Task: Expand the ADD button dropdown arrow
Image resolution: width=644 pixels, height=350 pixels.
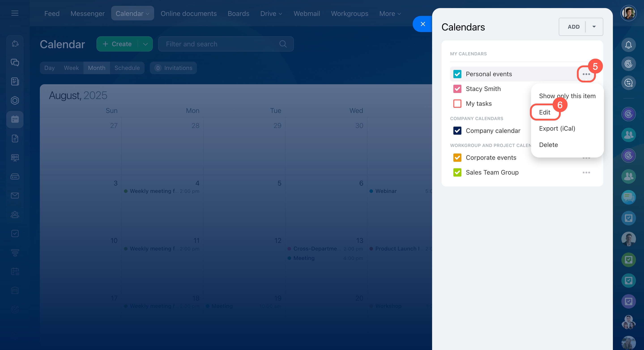Action: [594, 27]
